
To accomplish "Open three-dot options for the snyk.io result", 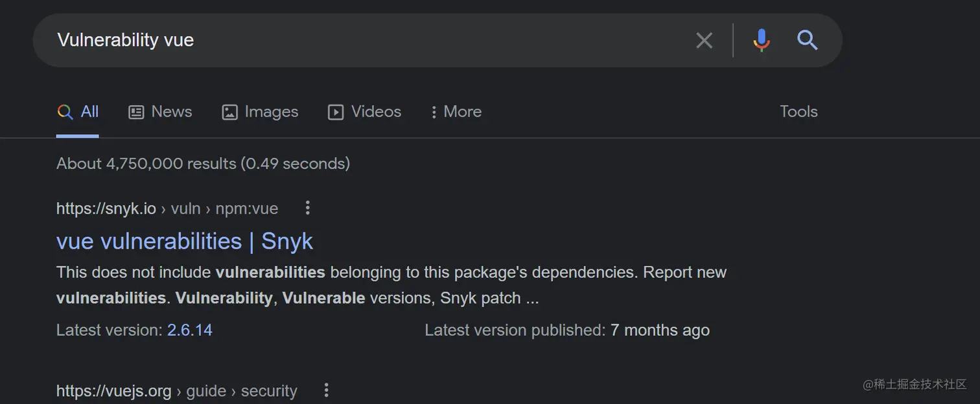I will click(308, 208).
